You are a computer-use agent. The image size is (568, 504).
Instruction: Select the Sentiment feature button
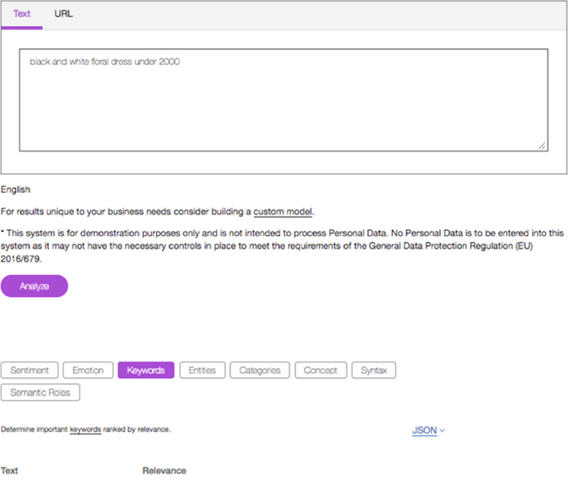pyautogui.click(x=29, y=370)
